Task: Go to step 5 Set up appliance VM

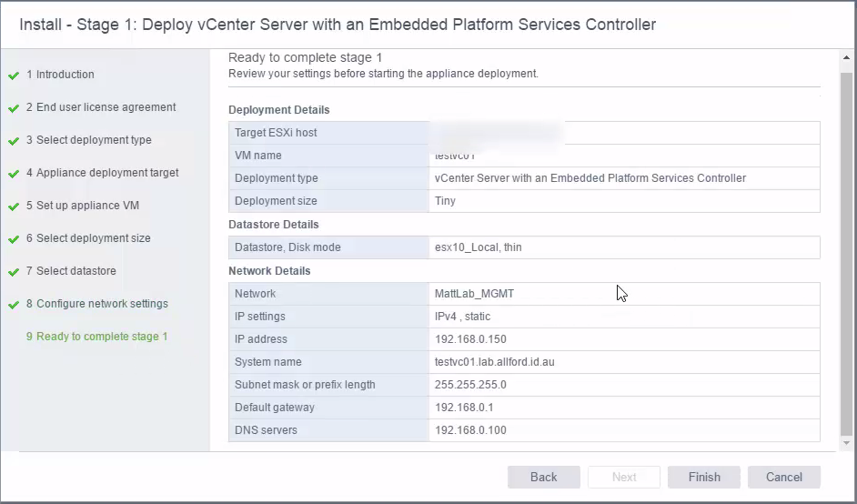Action: [83, 206]
